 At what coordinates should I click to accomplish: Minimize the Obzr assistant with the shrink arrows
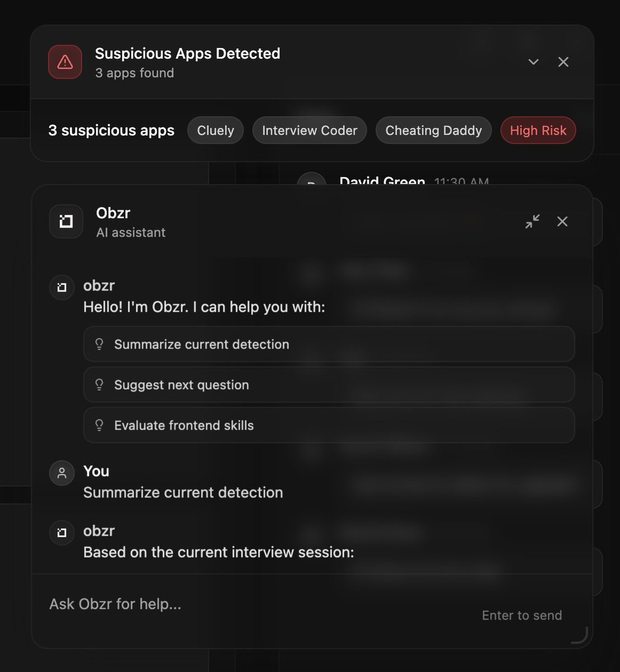click(x=533, y=221)
